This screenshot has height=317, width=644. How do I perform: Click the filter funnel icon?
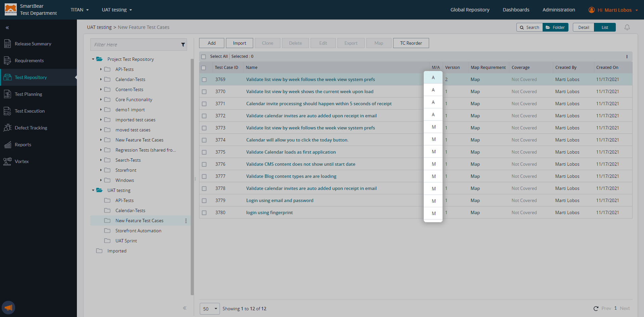point(183,45)
